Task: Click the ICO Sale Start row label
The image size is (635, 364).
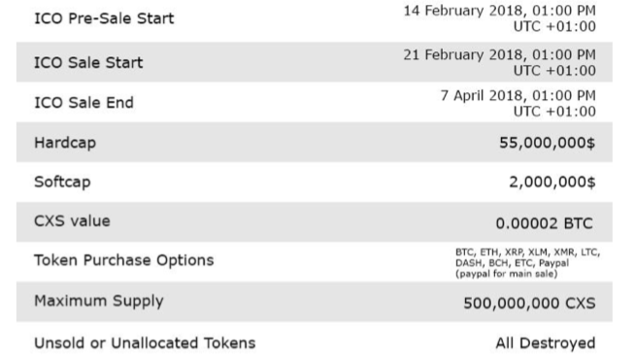Action: coord(88,63)
